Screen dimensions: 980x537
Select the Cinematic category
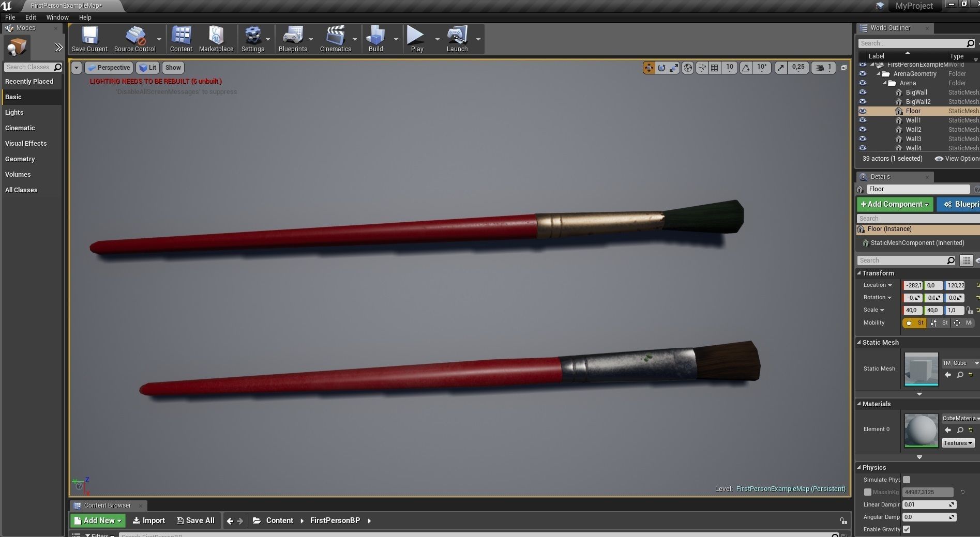[20, 128]
